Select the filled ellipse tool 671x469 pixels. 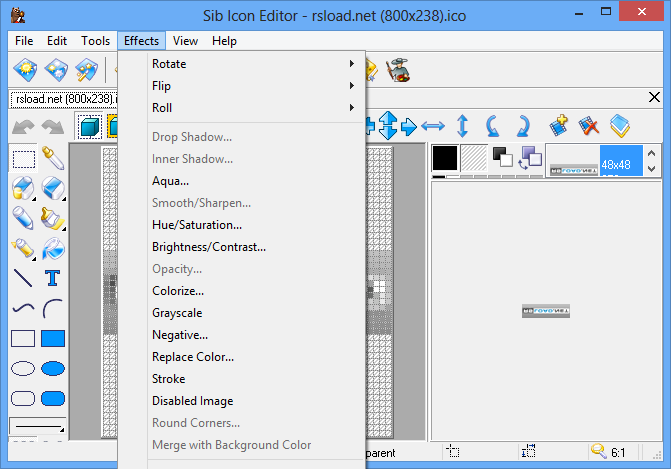coord(53,368)
